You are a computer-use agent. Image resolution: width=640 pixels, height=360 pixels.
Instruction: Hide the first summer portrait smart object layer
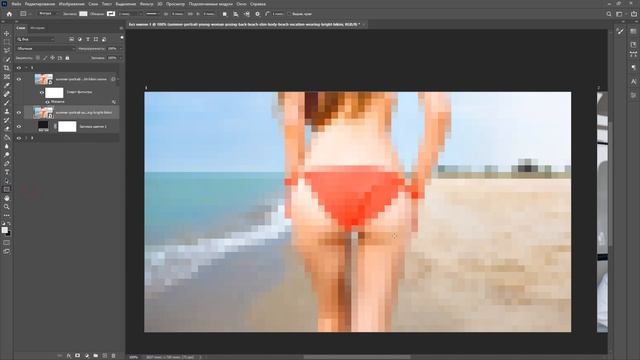tap(19, 79)
